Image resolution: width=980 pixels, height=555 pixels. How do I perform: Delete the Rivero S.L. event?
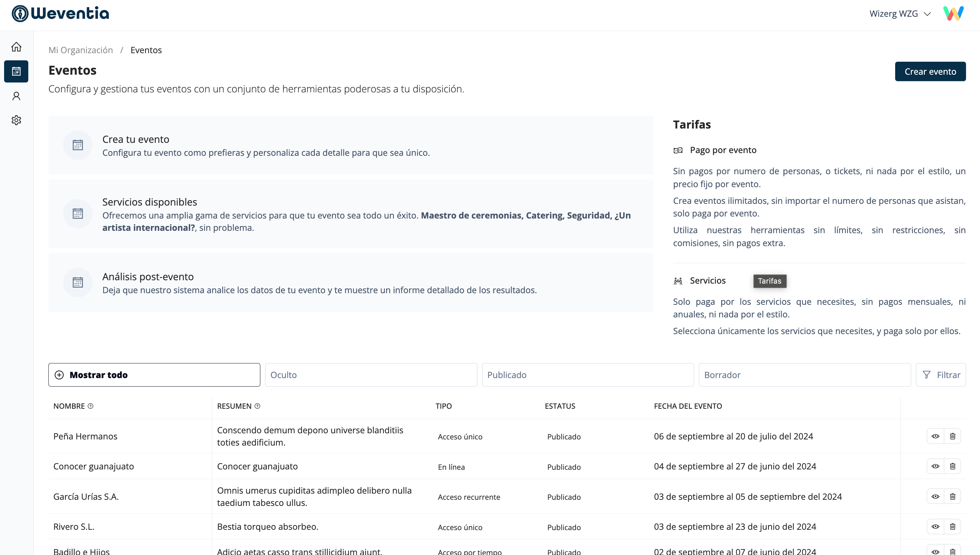[952, 526]
